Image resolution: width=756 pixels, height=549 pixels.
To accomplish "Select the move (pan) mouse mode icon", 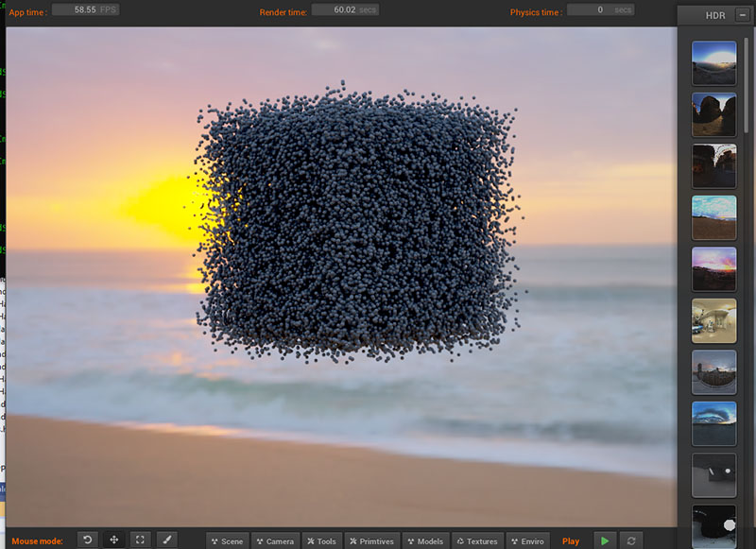I will pyautogui.click(x=113, y=540).
